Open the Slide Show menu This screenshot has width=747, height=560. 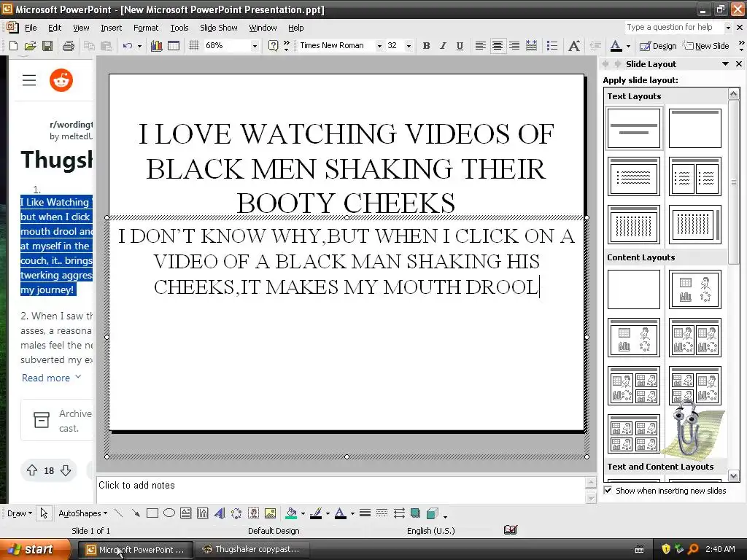pyautogui.click(x=219, y=28)
